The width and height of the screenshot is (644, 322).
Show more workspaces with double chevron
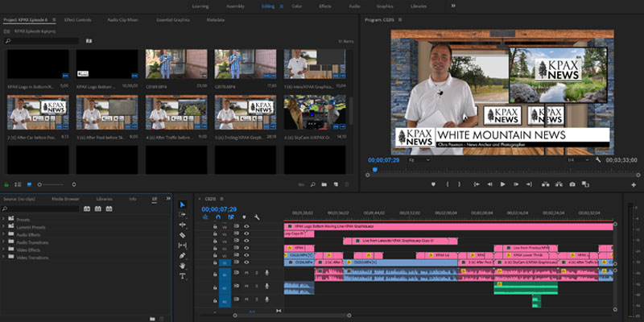pyautogui.click(x=453, y=6)
